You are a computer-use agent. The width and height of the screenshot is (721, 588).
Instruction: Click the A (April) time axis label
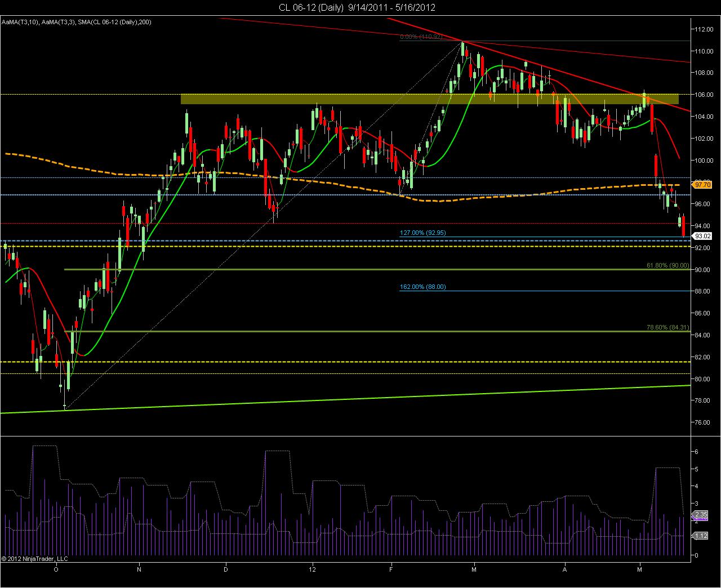pyautogui.click(x=564, y=569)
